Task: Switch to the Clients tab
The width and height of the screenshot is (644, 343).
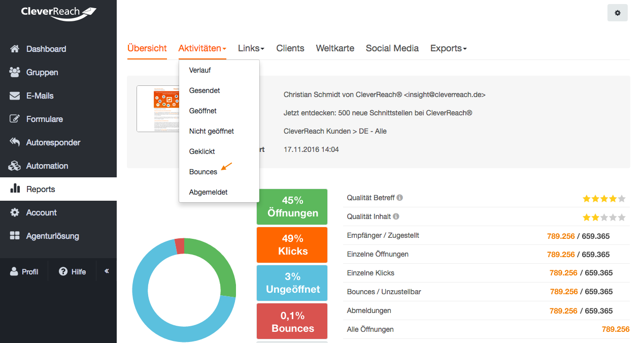Action: 290,48
